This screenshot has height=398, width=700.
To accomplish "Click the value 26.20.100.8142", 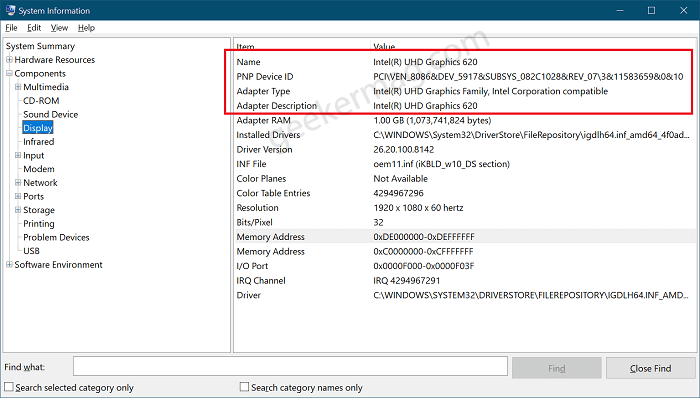I will [x=404, y=149].
